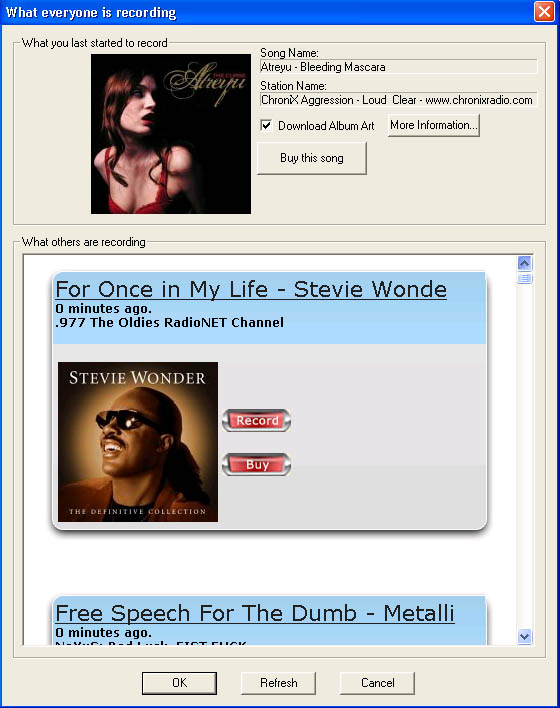Click the Atreyu album art image
This screenshot has height=708, width=560.
click(171, 134)
